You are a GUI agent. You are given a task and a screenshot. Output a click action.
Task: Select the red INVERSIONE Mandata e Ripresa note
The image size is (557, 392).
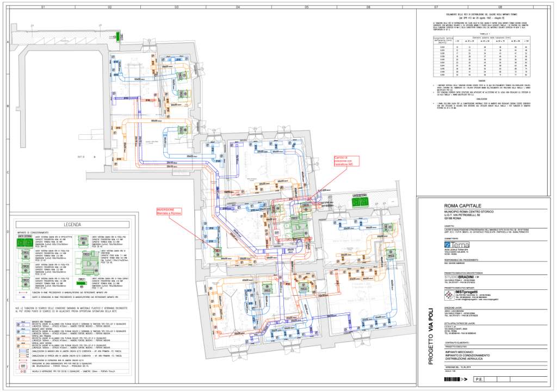click(x=168, y=211)
